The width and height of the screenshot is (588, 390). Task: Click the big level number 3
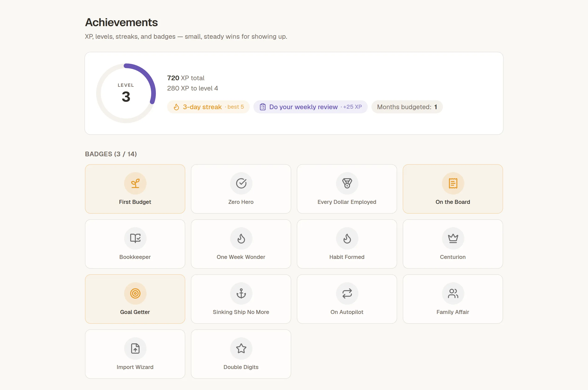(126, 97)
